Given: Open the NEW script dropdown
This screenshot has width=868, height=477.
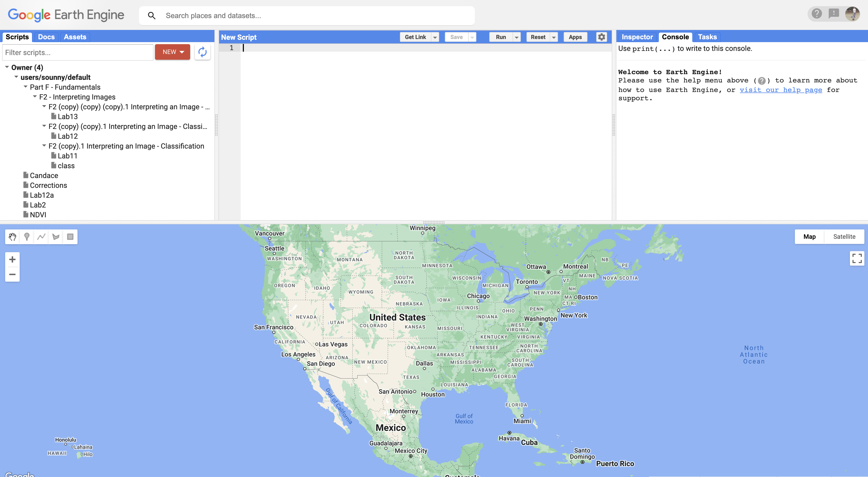Looking at the screenshot, I should point(173,52).
